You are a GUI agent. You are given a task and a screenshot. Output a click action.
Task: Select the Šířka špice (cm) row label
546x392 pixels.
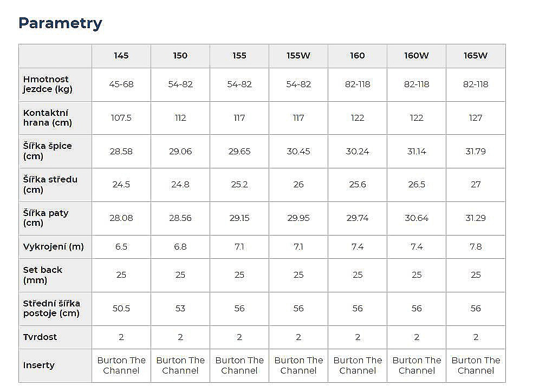pyautogui.click(x=48, y=152)
